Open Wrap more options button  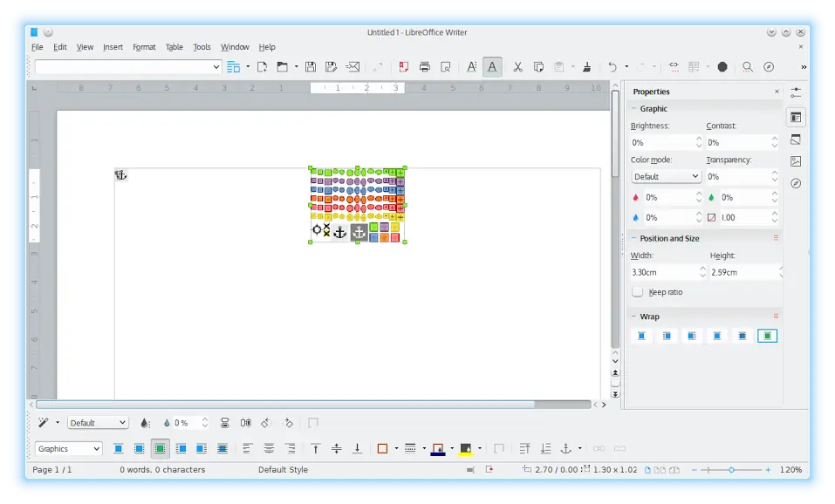coord(776,317)
